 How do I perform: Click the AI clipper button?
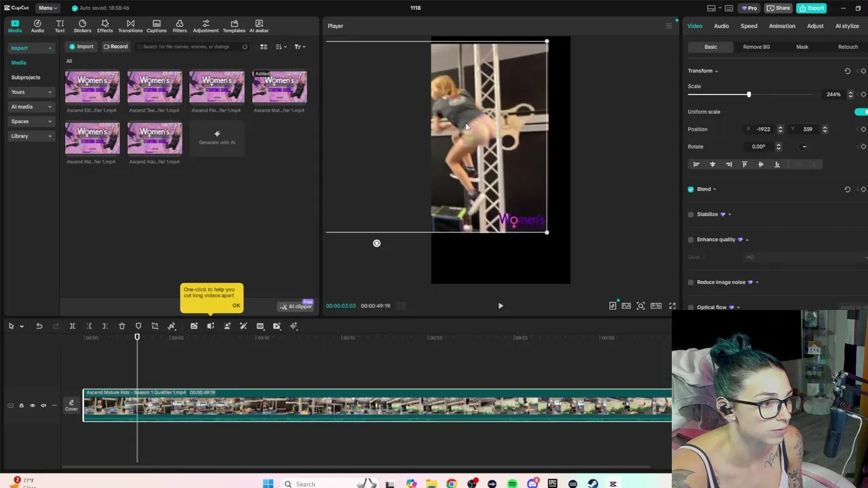pos(296,306)
